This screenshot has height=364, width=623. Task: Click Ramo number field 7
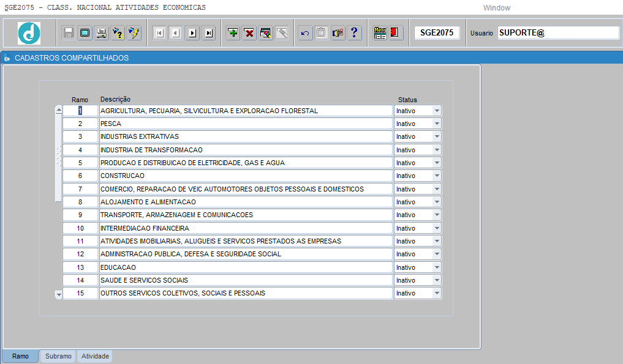click(x=80, y=189)
